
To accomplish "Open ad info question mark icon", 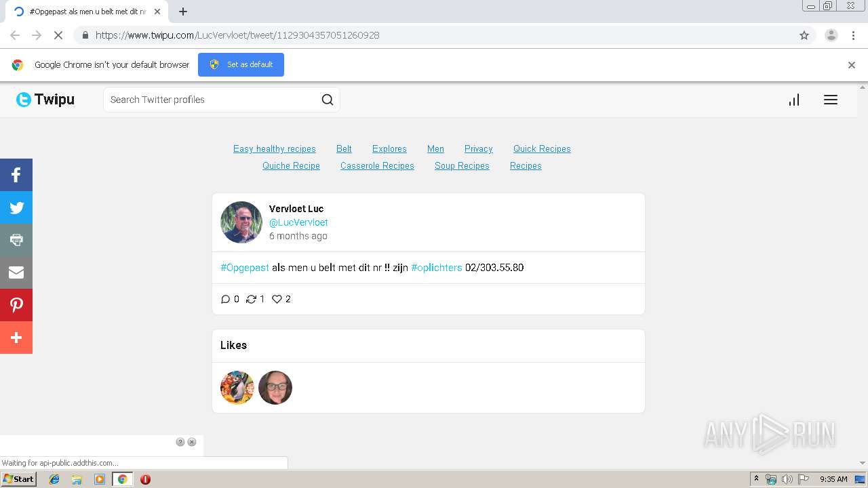I will 180,442.
